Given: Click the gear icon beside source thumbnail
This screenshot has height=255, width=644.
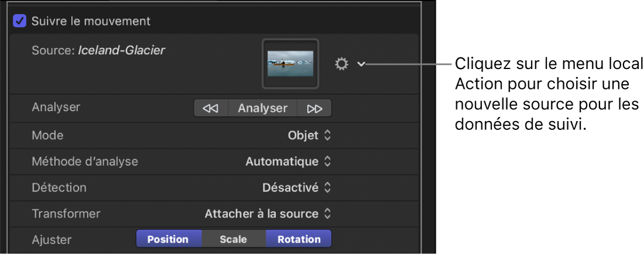Looking at the screenshot, I should coord(342,64).
